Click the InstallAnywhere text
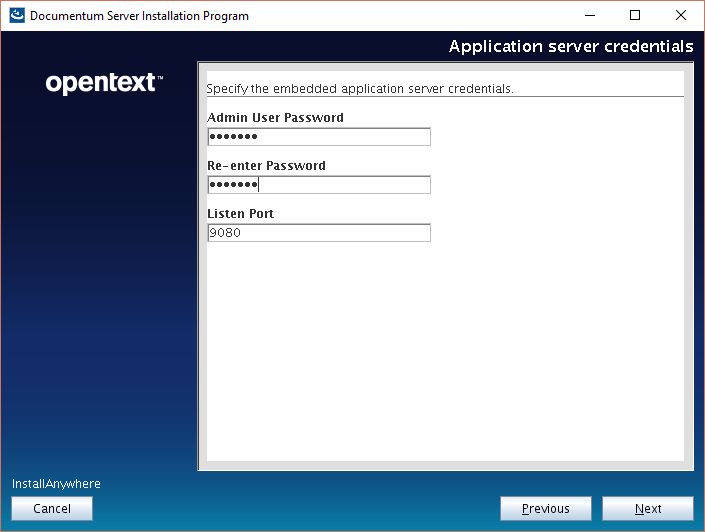The image size is (705, 532). 56,484
